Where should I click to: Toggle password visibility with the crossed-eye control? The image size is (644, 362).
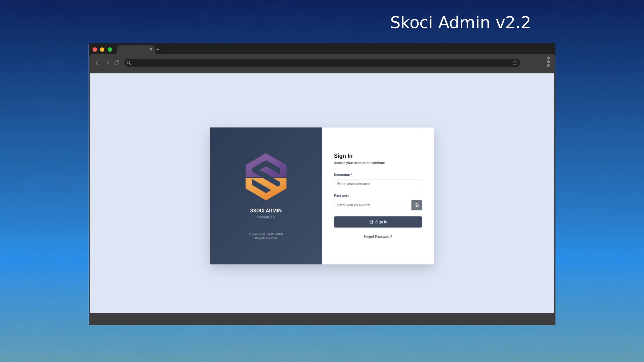tap(417, 205)
